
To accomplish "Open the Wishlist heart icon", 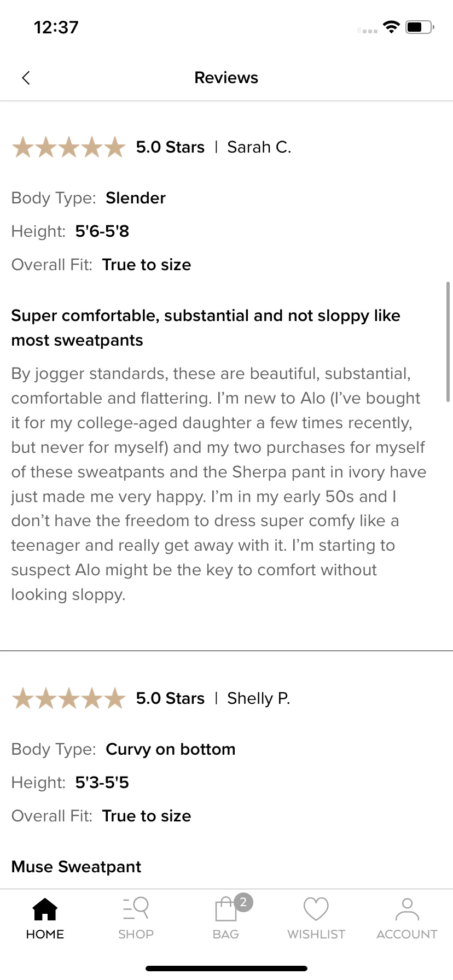I will click(x=316, y=909).
